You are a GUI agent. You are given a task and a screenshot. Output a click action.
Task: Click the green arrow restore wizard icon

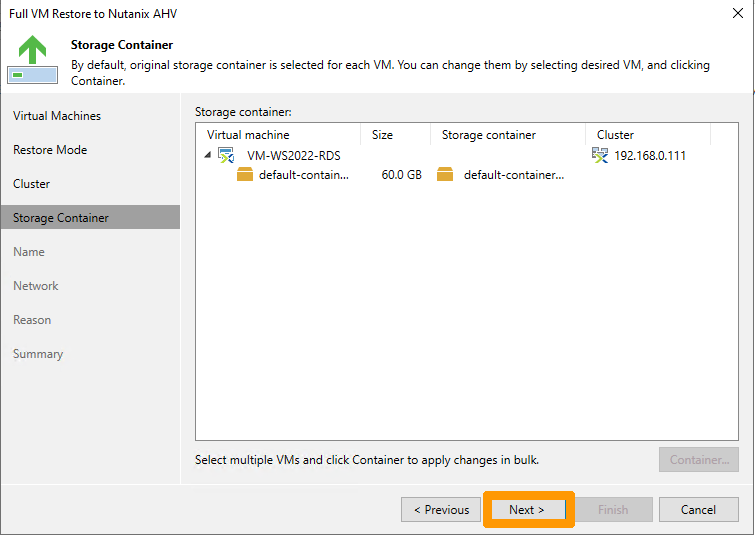[33, 60]
